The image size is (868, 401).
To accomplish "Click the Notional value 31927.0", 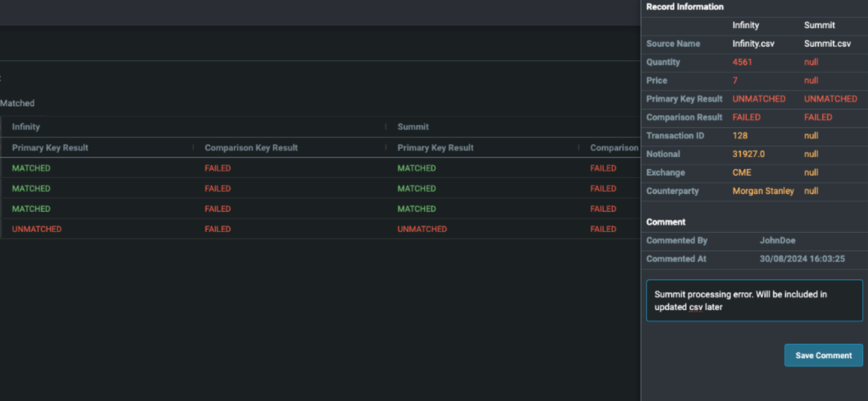I will [x=748, y=154].
